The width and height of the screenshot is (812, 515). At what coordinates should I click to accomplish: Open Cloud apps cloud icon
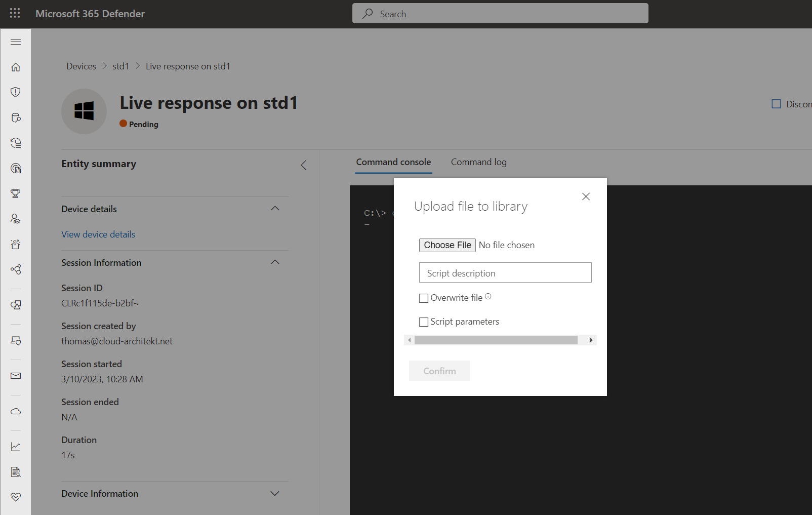point(16,411)
